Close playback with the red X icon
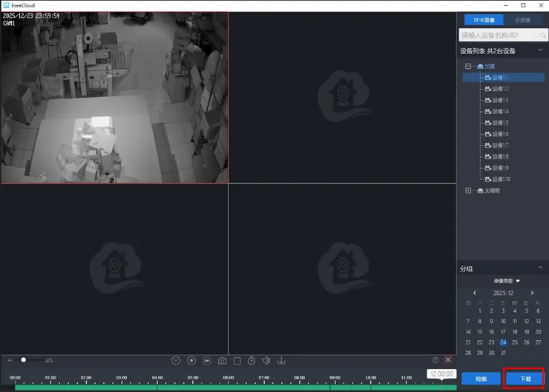Screen dimensions: 549x392 [448, 359]
